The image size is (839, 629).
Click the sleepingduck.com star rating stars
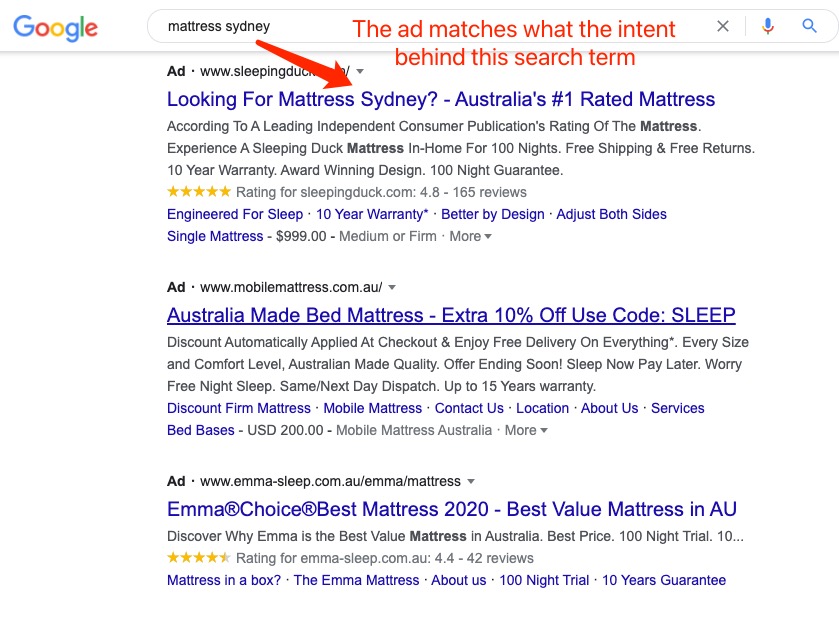(x=199, y=191)
